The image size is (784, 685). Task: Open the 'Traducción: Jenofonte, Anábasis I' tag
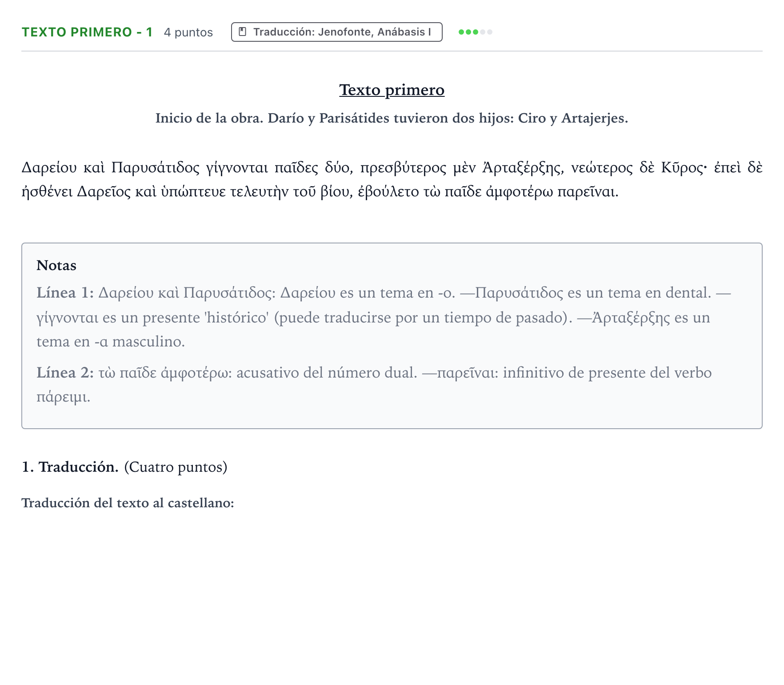(x=337, y=32)
